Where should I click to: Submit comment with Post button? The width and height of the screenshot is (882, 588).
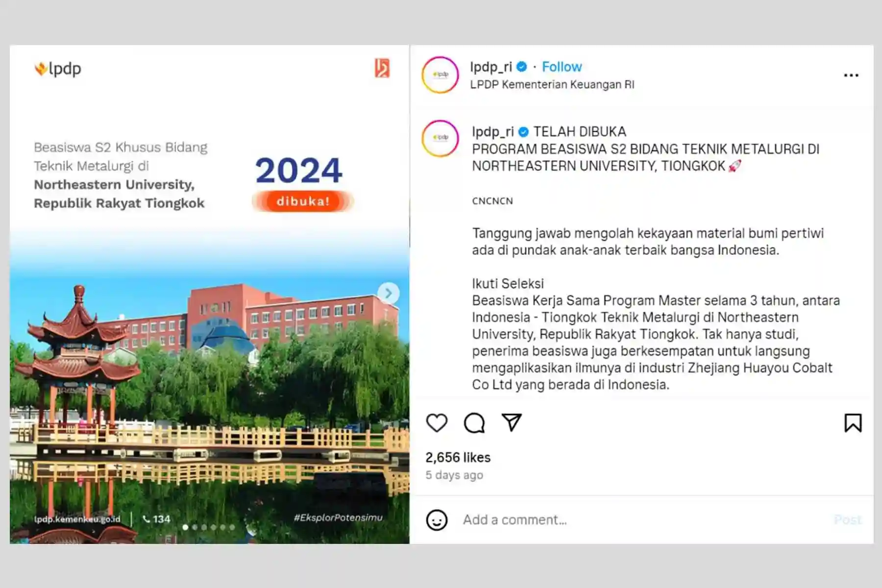click(x=848, y=519)
